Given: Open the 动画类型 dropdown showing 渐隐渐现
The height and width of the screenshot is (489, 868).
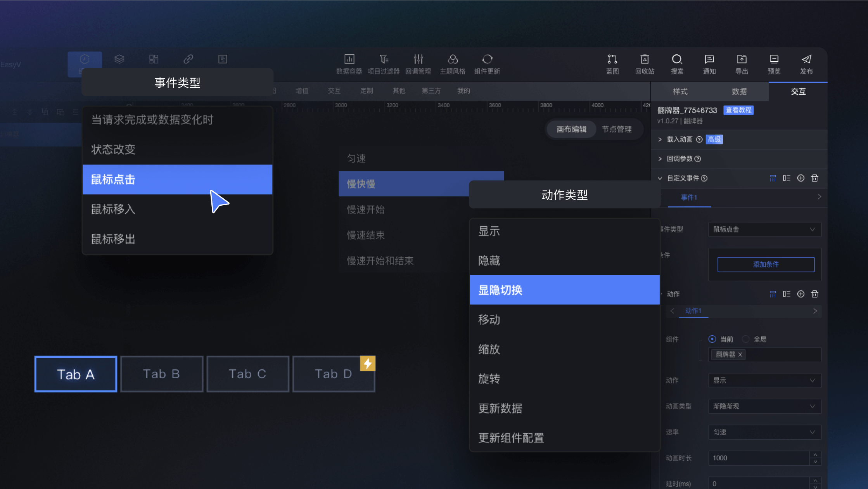Looking at the screenshot, I should pos(764,406).
